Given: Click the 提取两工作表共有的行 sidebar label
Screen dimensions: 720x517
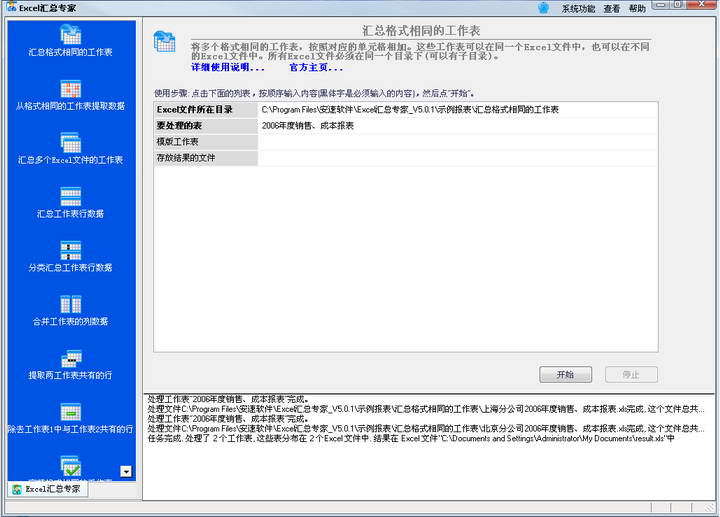Looking at the screenshot, I should 70,375.
